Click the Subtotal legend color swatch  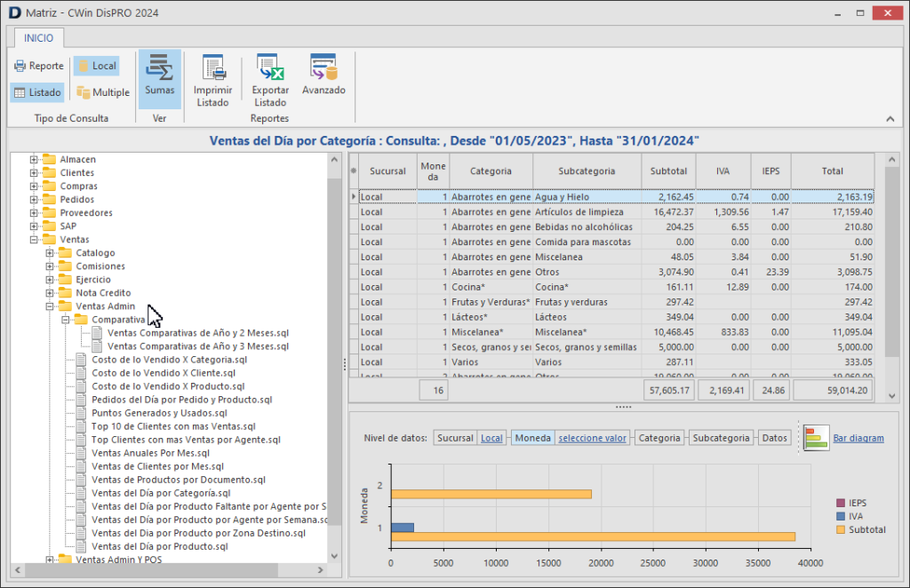point(842,530)
